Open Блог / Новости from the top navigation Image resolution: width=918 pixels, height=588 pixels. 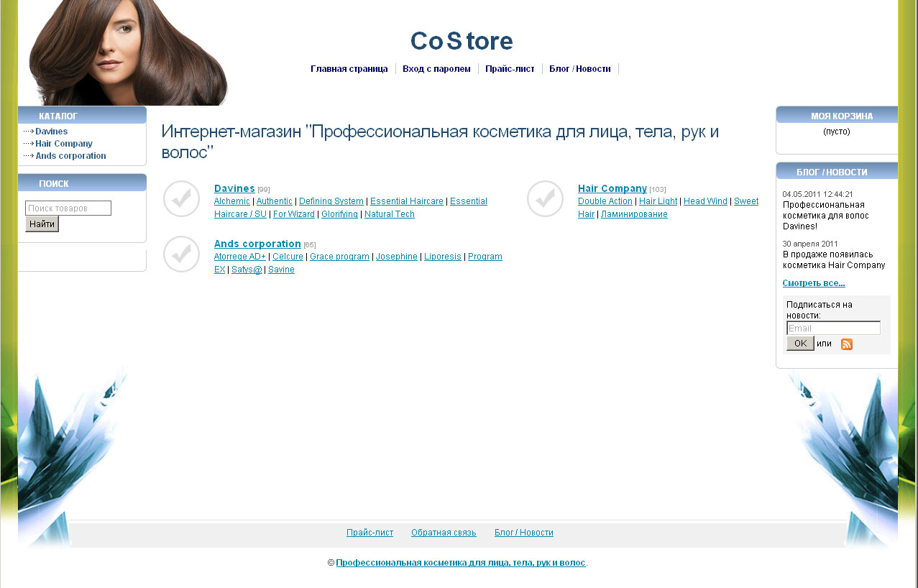pos(579,68)
